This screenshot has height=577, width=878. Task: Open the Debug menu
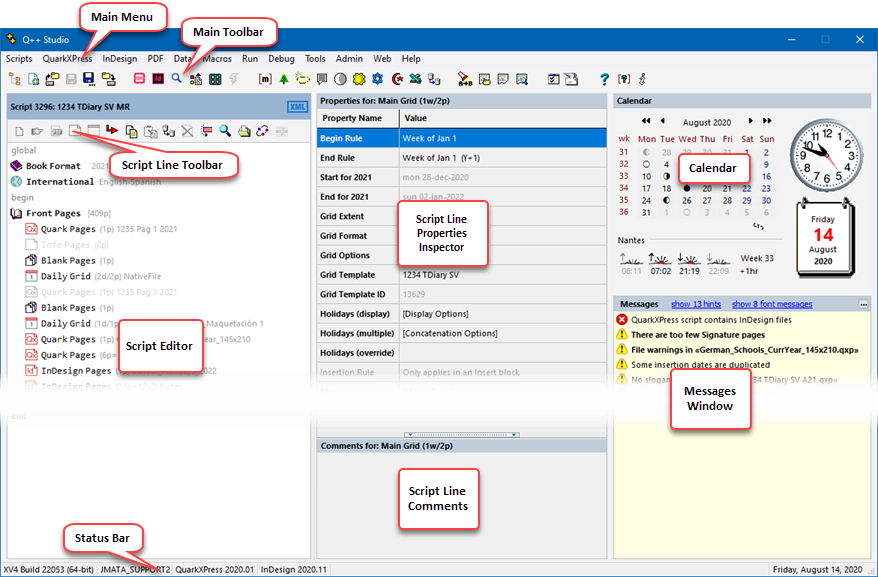pos(281,58)
